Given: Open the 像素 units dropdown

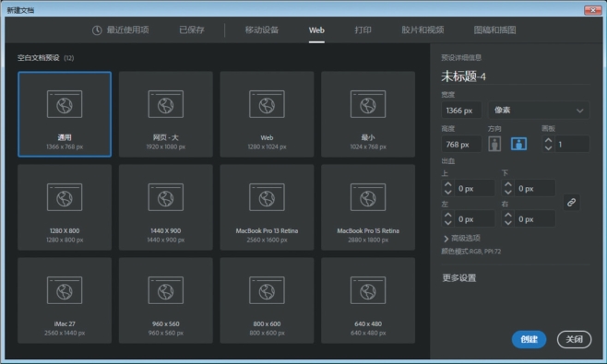Looking at the screenshot, I should coord(539,111).
